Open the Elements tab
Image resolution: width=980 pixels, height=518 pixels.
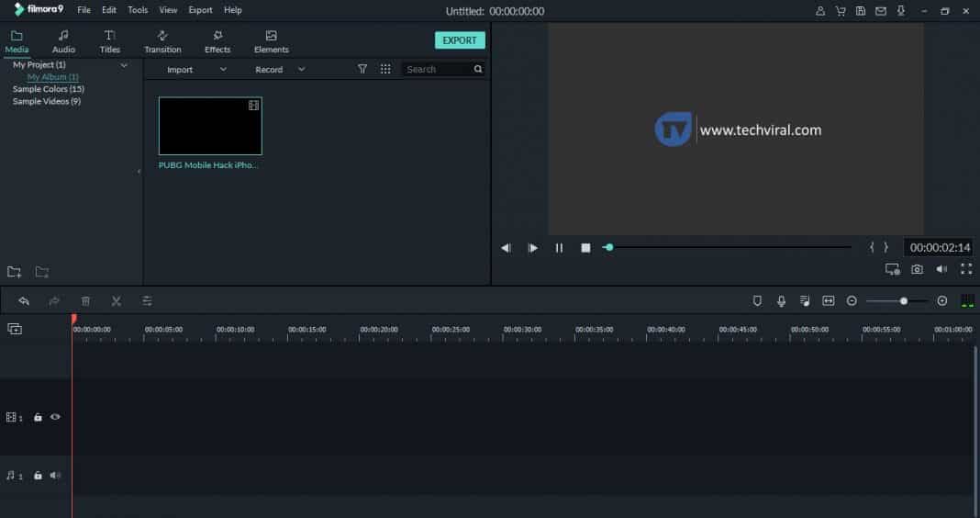point(272,41)
